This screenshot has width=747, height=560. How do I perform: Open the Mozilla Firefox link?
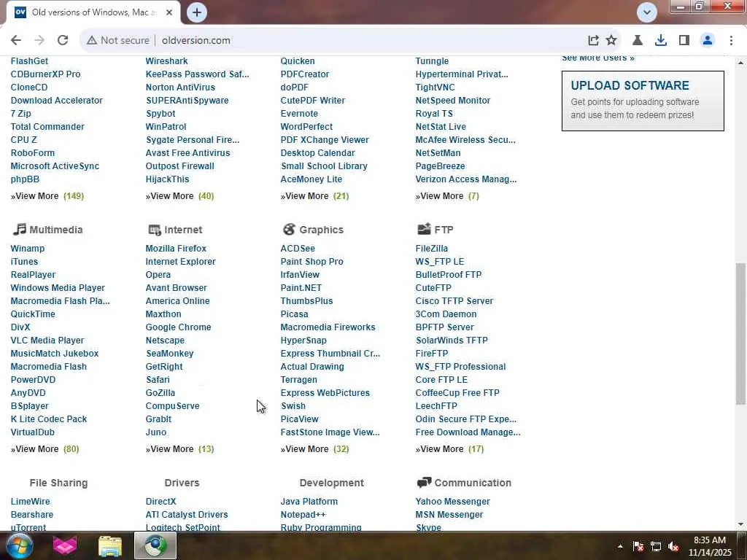pyautogui.click(x=176, y=249)
